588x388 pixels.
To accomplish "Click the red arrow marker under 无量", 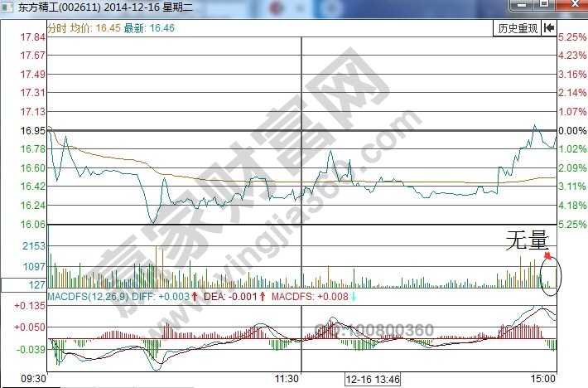I will click(547, 256).
